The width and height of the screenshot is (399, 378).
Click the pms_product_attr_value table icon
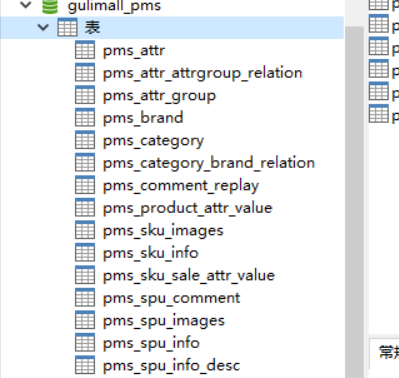click(85, 207)
